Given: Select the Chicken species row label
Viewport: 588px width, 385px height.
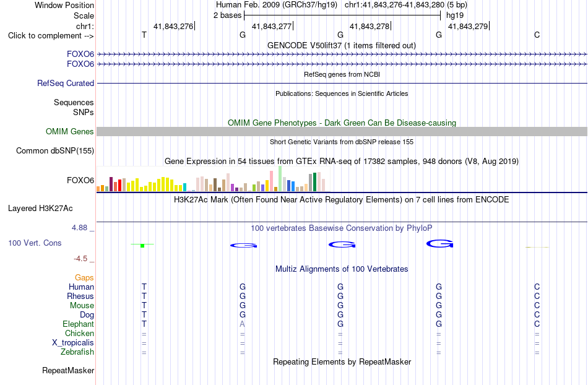Looking at the screenshot, I should pyautogui.click(x=79, y=333).
